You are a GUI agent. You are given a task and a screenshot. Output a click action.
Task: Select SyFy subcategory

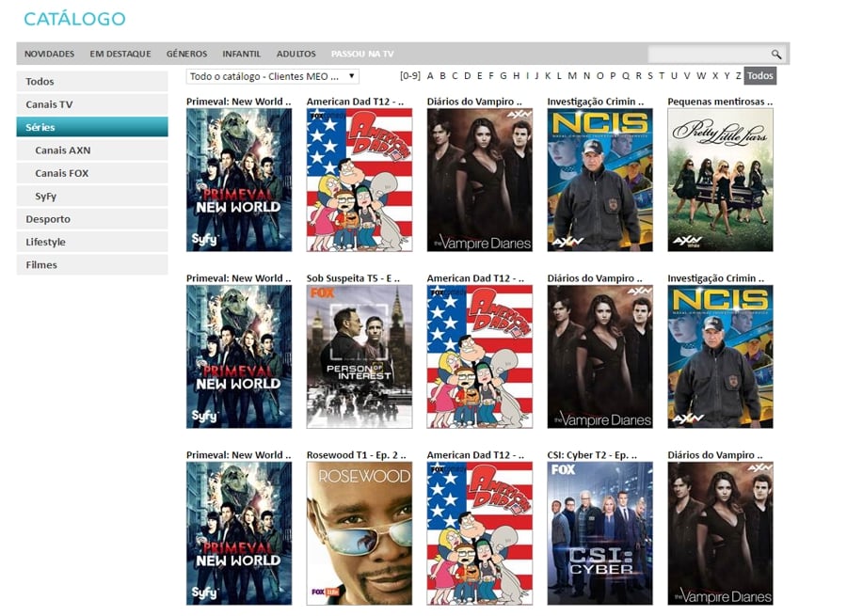92,196
